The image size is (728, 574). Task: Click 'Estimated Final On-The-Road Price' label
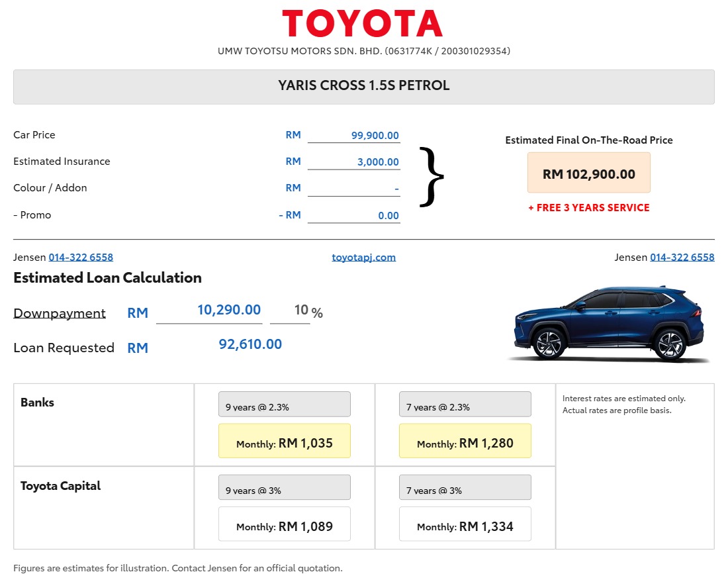point(589,140)
